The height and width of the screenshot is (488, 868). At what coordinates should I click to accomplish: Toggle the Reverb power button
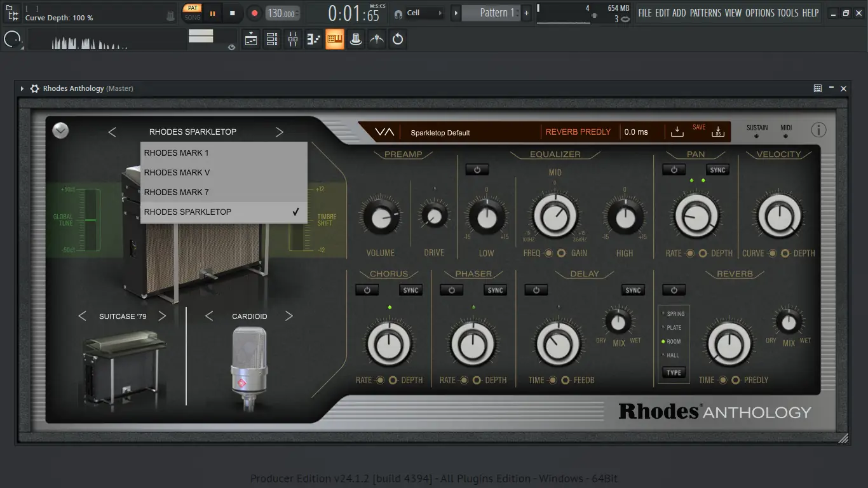point(674,290)
